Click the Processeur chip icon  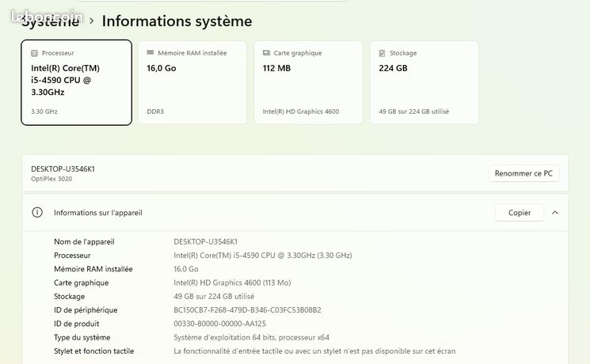tap(34, 53)
